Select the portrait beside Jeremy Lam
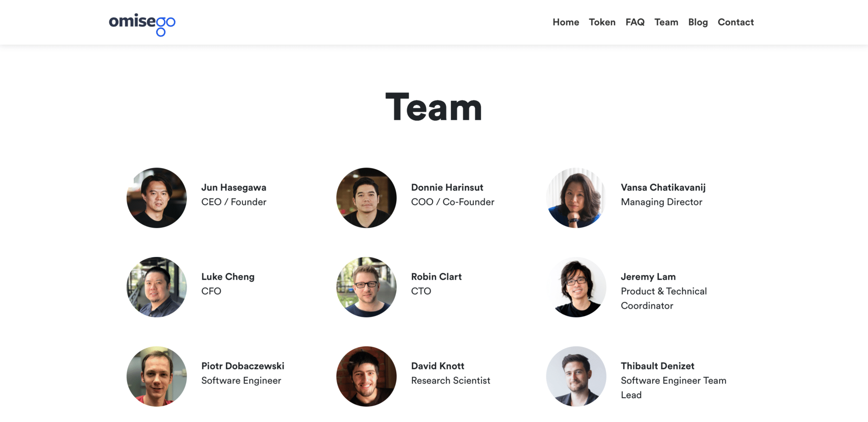The width and height of the screenshot is (868, 422). 576,287
